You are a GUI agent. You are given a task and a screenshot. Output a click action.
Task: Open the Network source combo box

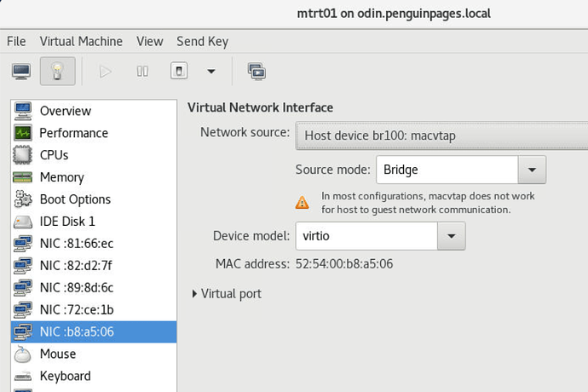click(x=441, y=135)
